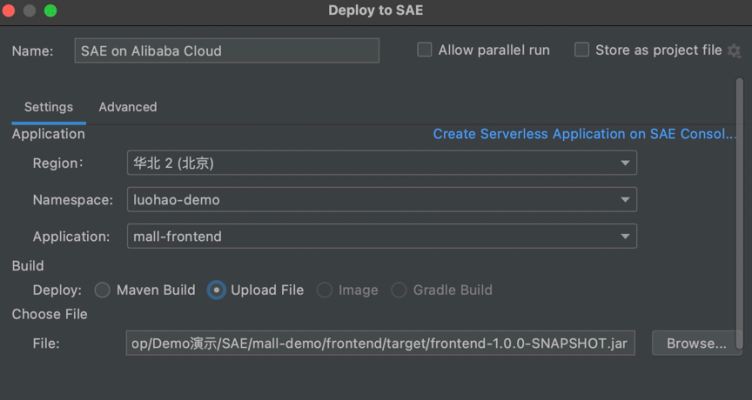
Task: Enable Allow parallel run checkbox
Action: pyautogui.click(x=425, y=50)
